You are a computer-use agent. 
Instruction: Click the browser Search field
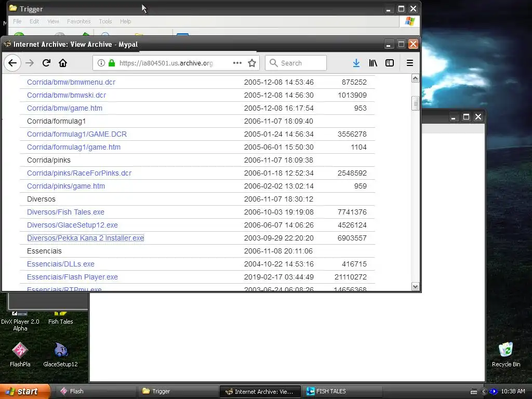296,63
